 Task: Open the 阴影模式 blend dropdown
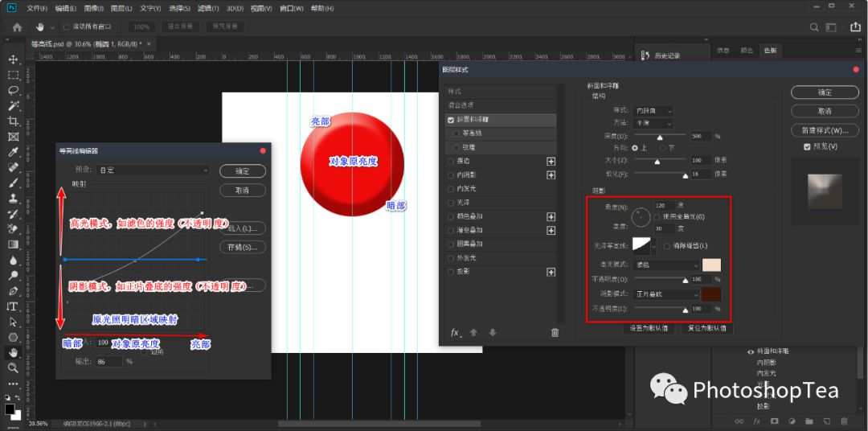coord(666,294)
